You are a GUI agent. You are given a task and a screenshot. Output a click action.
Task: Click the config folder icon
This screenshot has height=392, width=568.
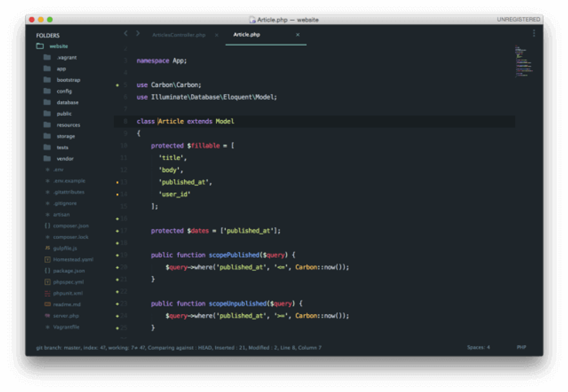tap(47, 91)
